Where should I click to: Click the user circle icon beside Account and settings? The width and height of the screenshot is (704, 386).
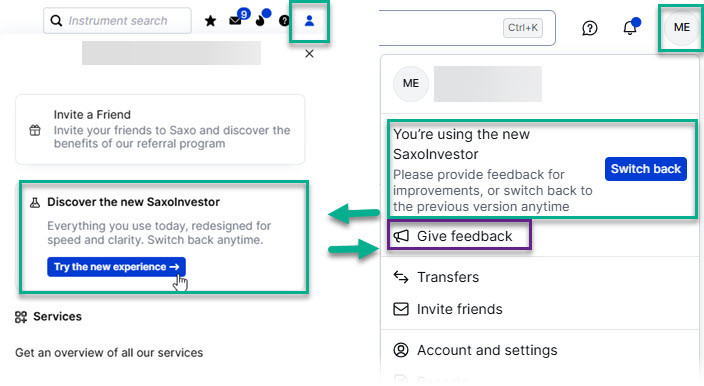click(x=401, y=350)
